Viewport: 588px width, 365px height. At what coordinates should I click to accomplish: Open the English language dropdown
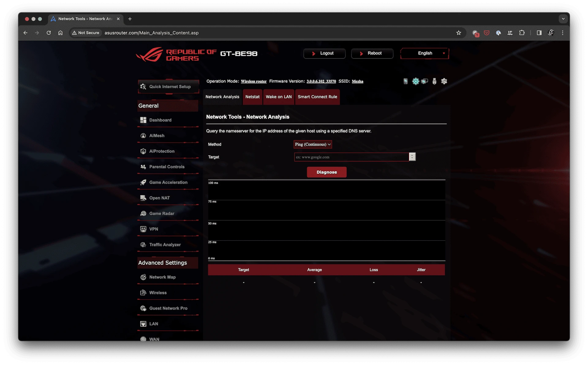point(425,53)
